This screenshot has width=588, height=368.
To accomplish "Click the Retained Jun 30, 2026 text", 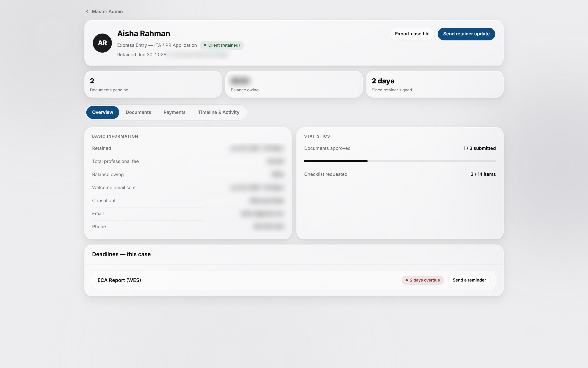I will coord(141,55).
